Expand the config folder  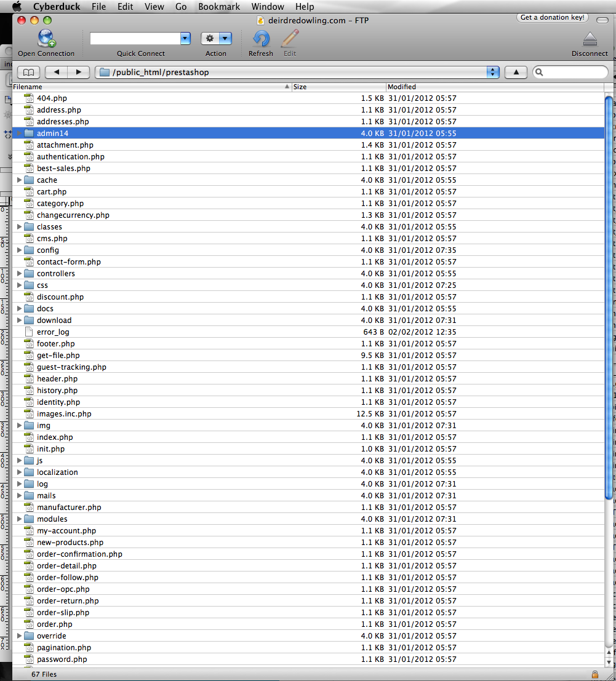[x=19, y=250]
